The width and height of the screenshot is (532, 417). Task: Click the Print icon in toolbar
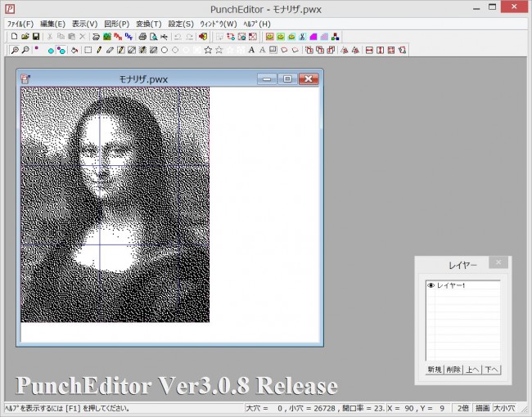click(x=142, y=37)
